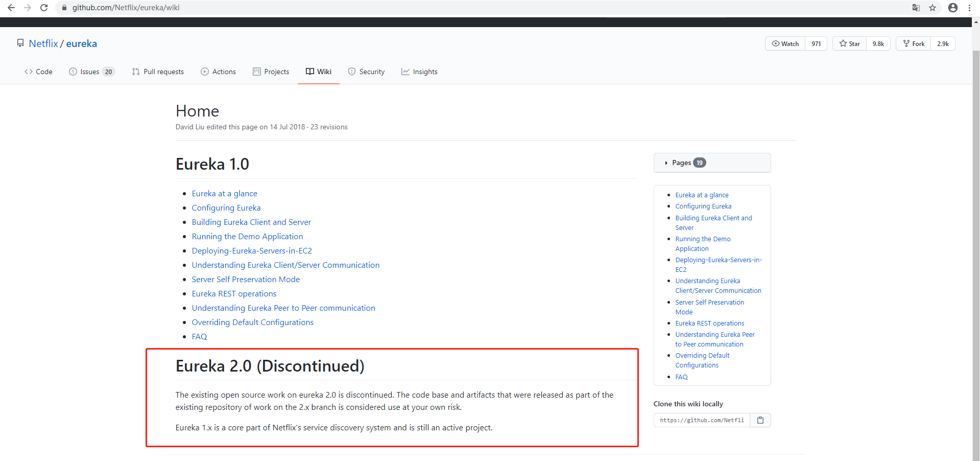The image size is (980, 461).
Task: Open the Issues tab
Action: pyautogui.click(x=92, y=72)
